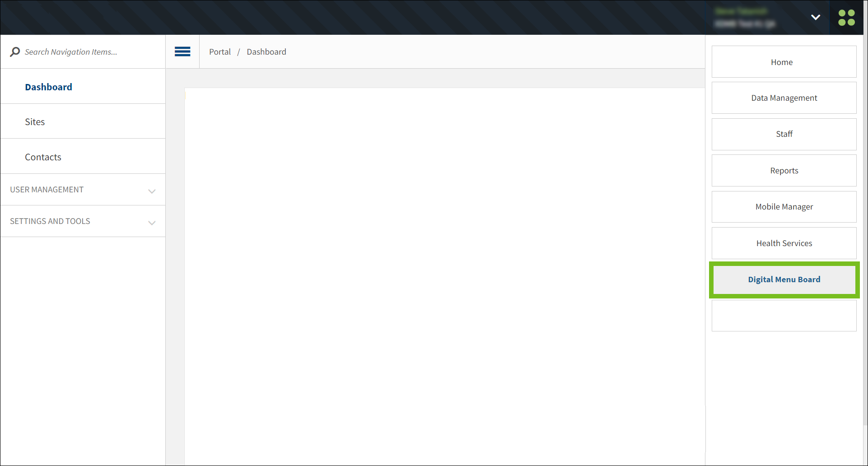Open the Mobile Manager module
This screenshot has height=466, width=868.
(784, 206)
